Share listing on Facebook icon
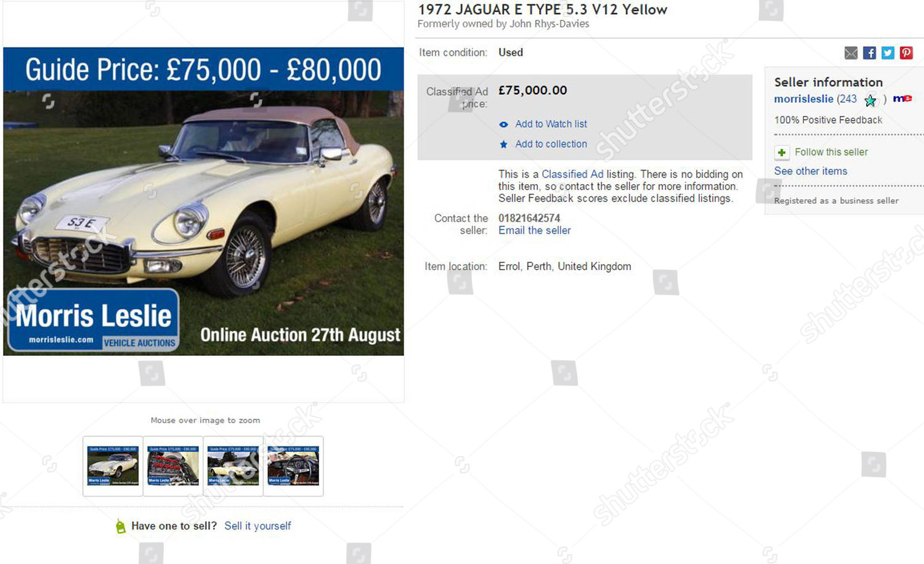 (869, 53)
